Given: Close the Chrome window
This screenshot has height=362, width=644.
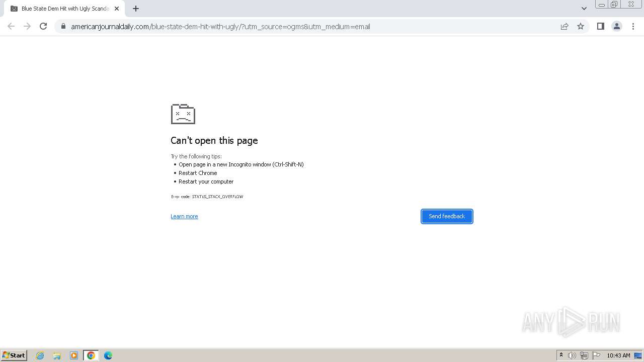Looking at the screenshot, I should click(x=631, y=5).
